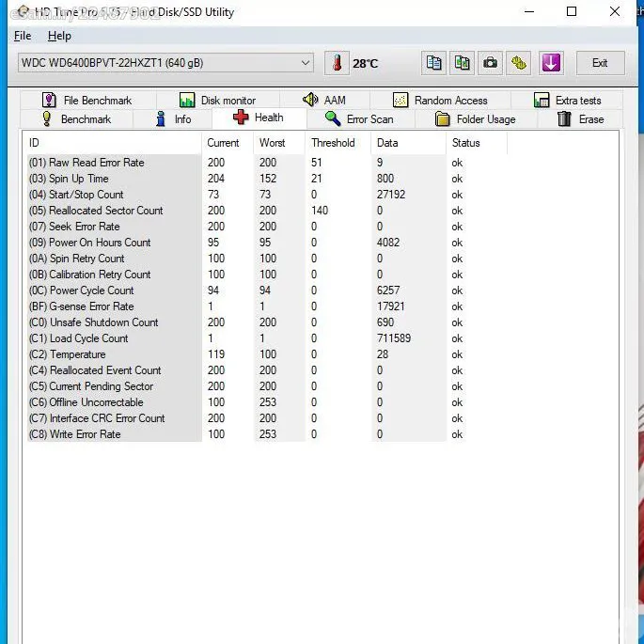
Task: Open the Help menu
Action: coord(59,36)
